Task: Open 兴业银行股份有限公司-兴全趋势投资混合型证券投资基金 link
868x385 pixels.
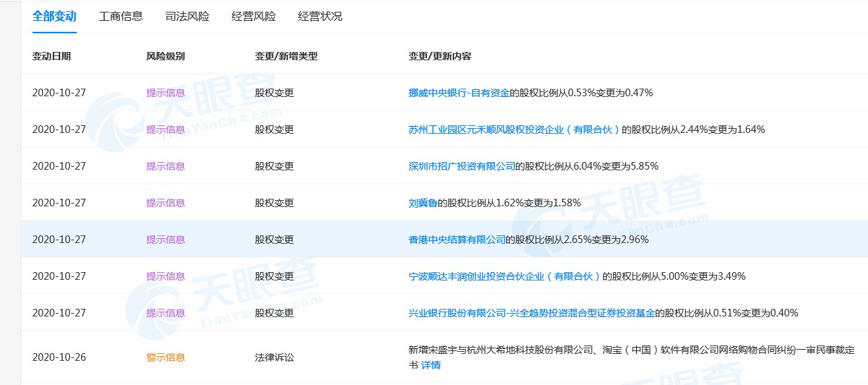Action: coord(532,312)
